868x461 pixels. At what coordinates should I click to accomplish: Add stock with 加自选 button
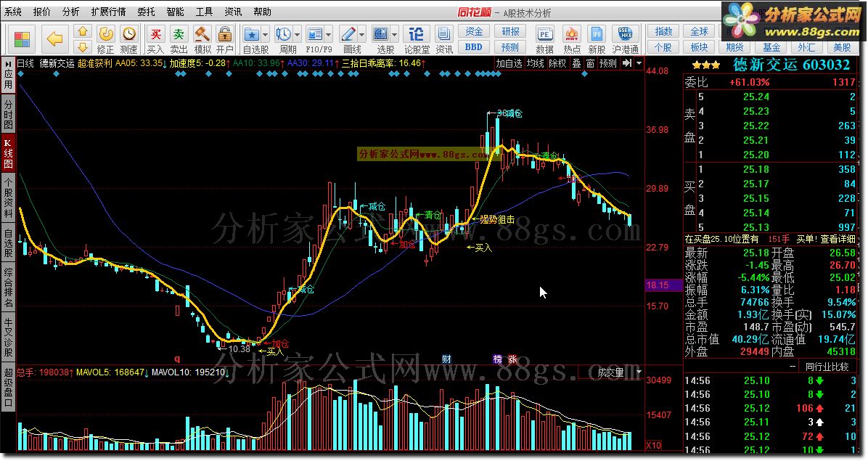coord(509,63)
